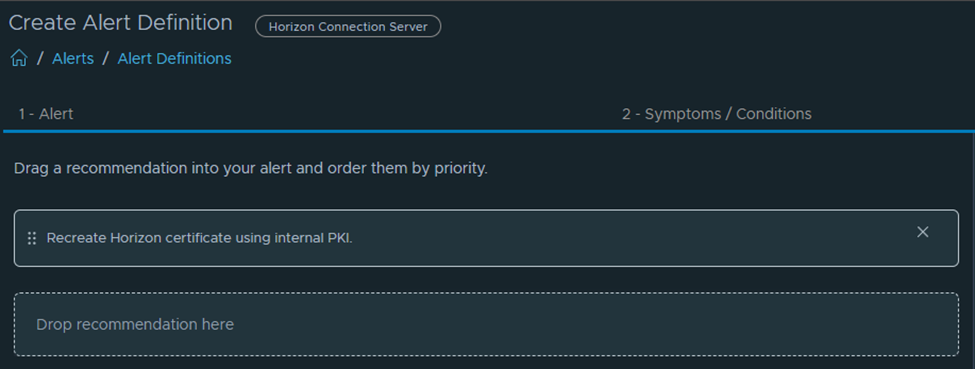Click the slash separator right after the Home icon
Screen dimensions: 975x369
(40, 58)
